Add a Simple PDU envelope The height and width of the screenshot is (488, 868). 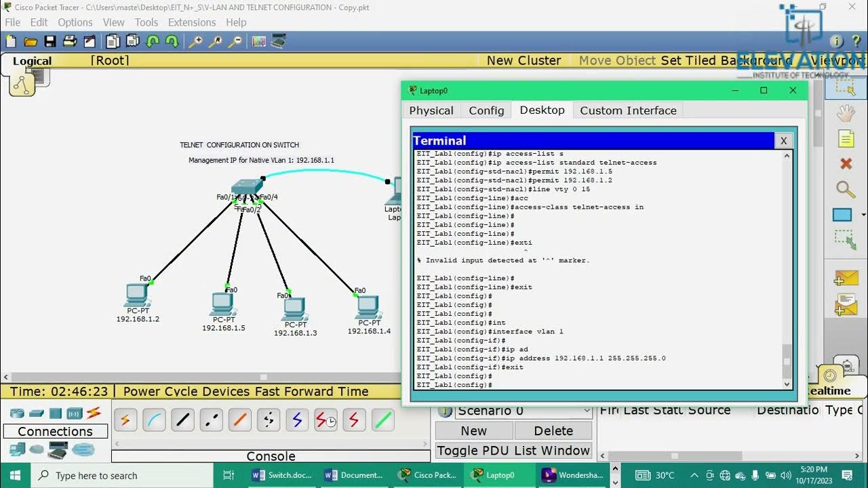[846, 279]
